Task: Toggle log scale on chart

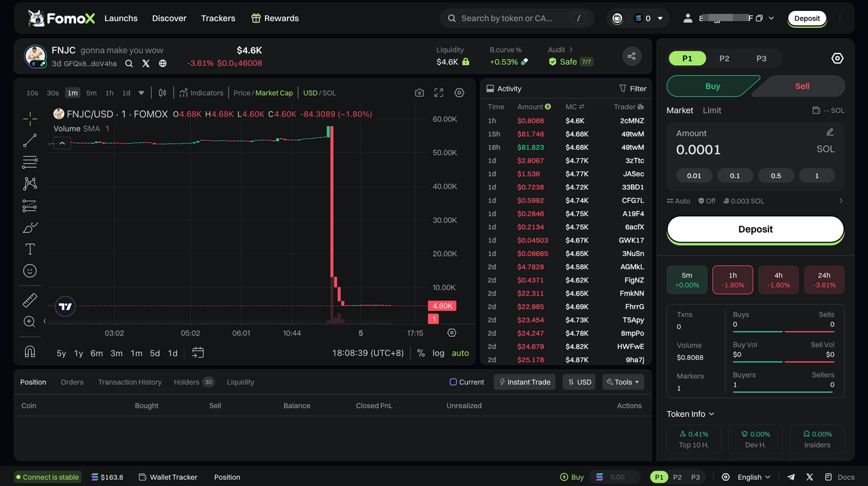Action: tap(439, 353)
